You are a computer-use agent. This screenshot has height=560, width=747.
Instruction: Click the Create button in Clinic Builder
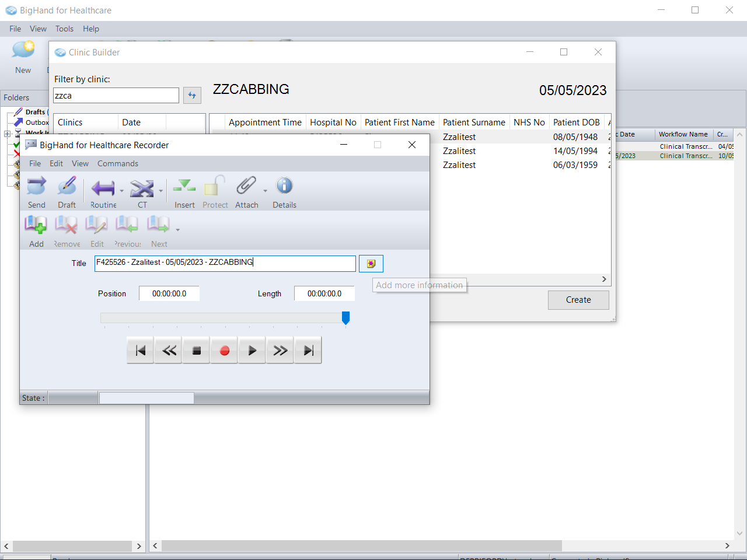coord(578,300)
